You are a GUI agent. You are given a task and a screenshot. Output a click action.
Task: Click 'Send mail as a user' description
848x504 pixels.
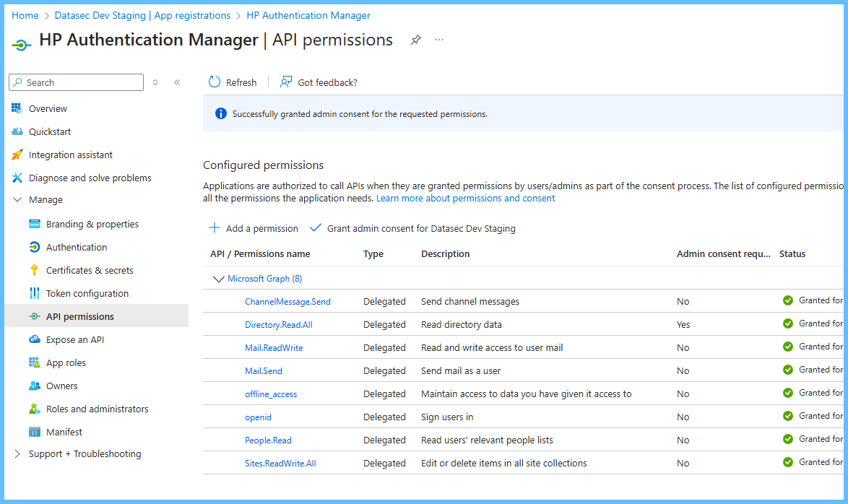coord(461,371)
